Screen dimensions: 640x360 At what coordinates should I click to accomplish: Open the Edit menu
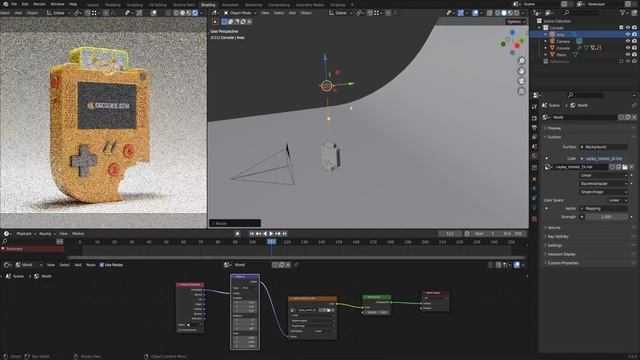25,4
